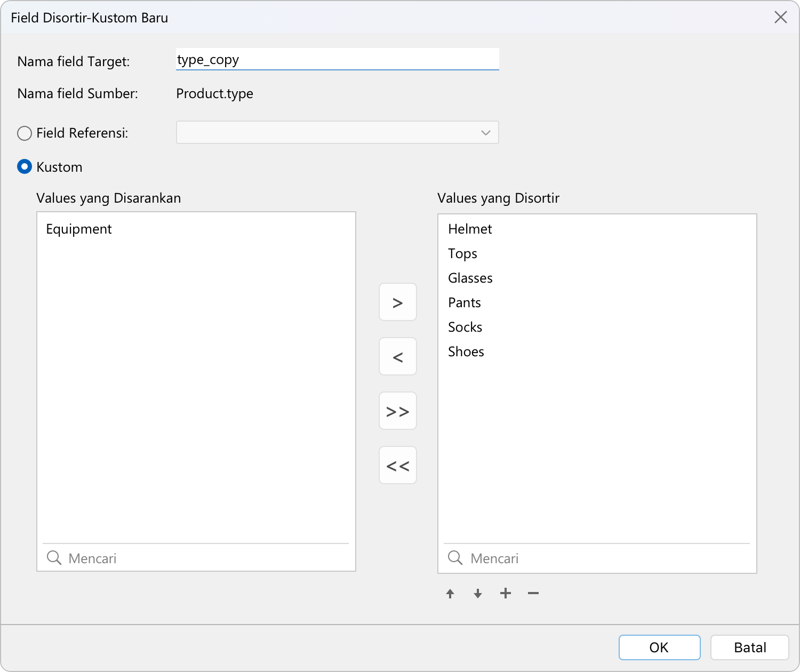Click the move down arrow icon
800x672 pixels.
[478, 594]
